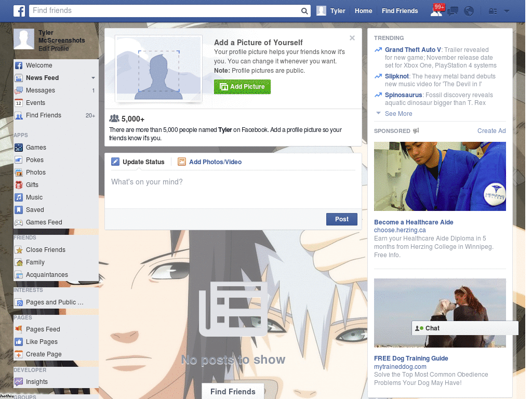The height and width of the screenshot is (399, 532).
Task: Open the notifications globe icon
Action: click(x=469, y=11)
